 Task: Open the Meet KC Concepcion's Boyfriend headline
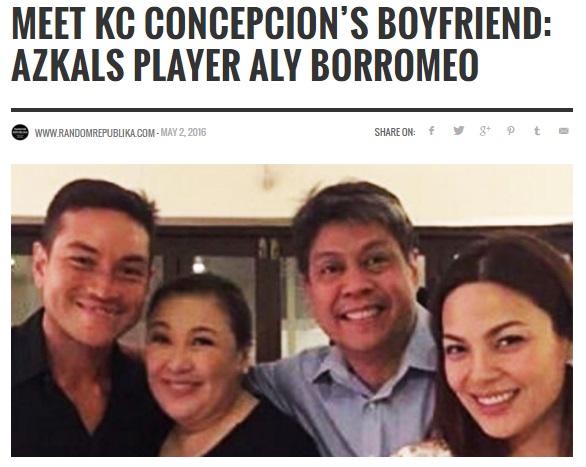281,23
